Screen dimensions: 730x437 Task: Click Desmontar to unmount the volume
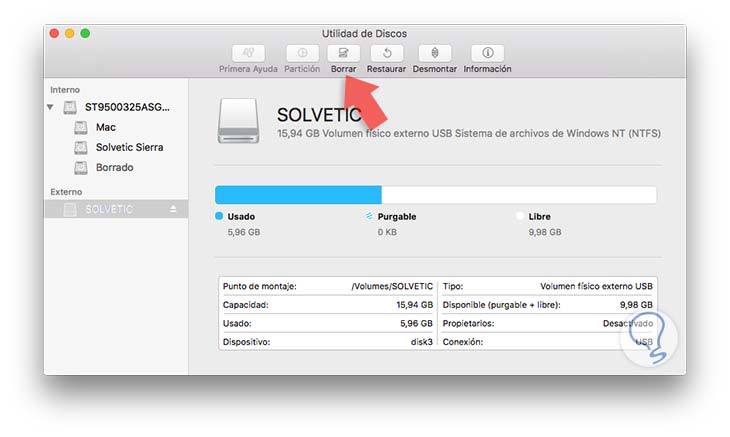(x=435, y=53)
